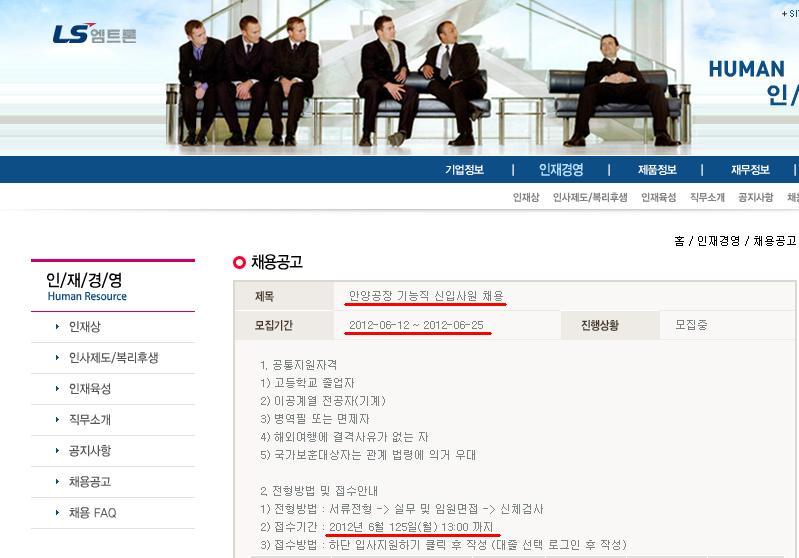Click the posting title 안양공장 기능직 신입사원 채용
This screenshot has height=558, width=799.
pyautogui.click(x=426, y=296)
